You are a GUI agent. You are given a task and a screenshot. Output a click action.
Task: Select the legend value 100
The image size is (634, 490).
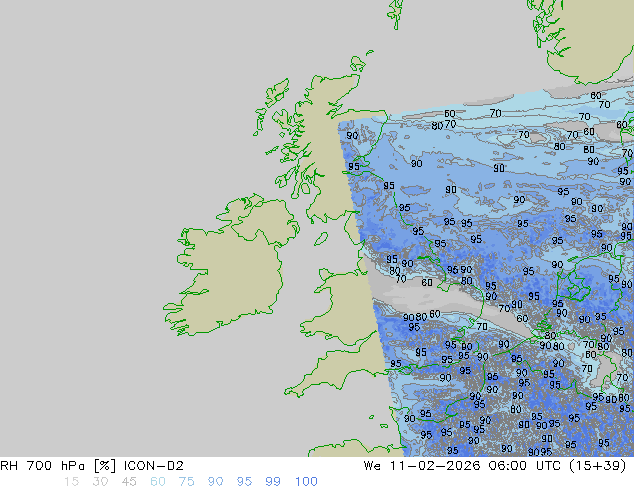pyautogui.click(x=306, y=482)
